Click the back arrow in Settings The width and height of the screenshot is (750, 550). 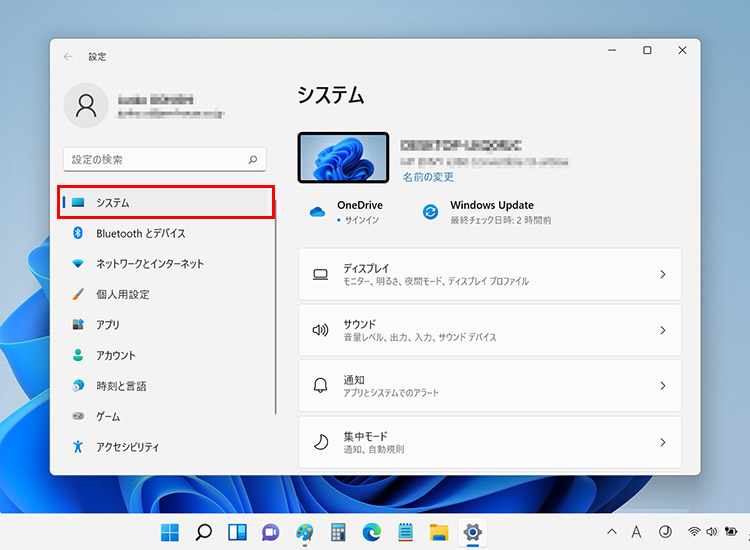click(68, 57)
